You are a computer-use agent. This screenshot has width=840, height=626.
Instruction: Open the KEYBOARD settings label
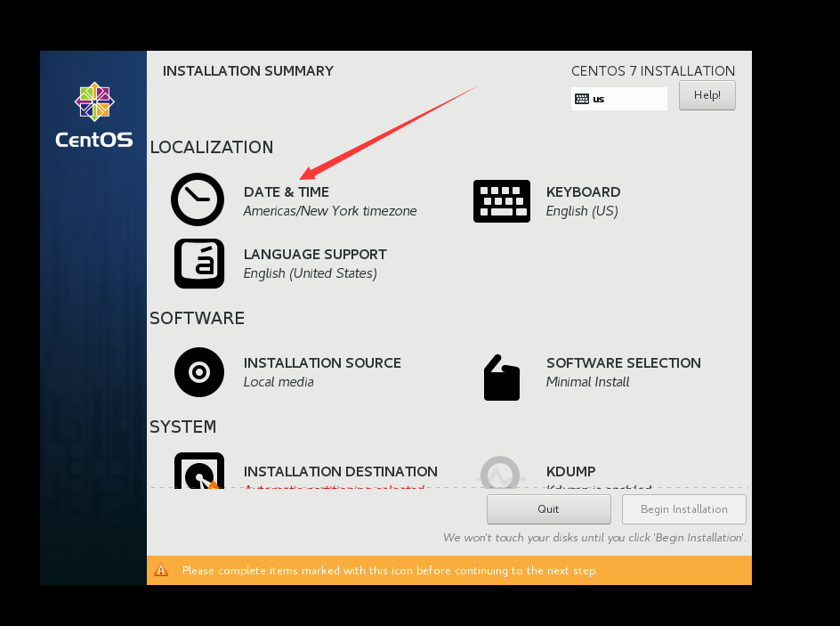(x=583, y=191)
